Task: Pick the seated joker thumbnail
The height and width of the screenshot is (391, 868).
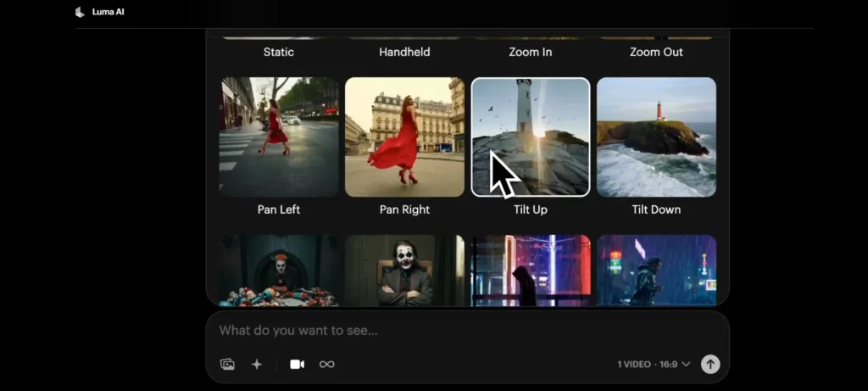Action: click(404, 271)
